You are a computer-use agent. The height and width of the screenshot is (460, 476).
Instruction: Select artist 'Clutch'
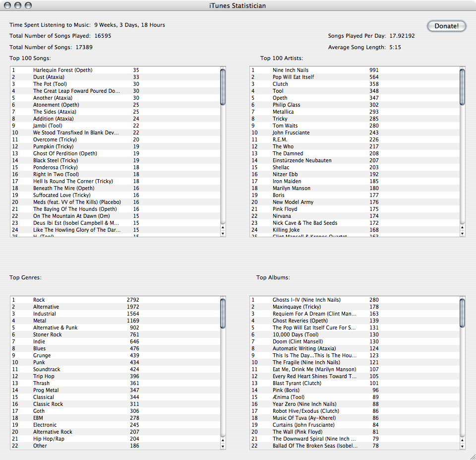pos(355,84)
